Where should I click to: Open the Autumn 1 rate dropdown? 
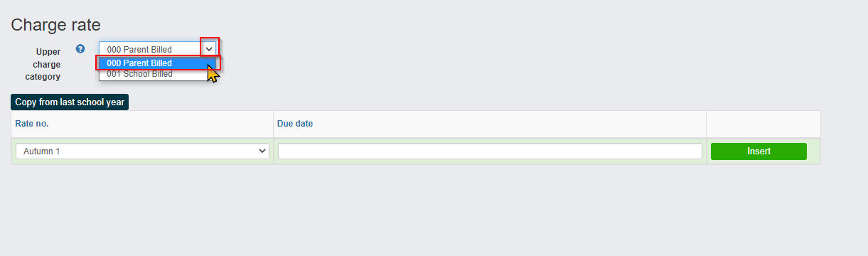[142, 151]
